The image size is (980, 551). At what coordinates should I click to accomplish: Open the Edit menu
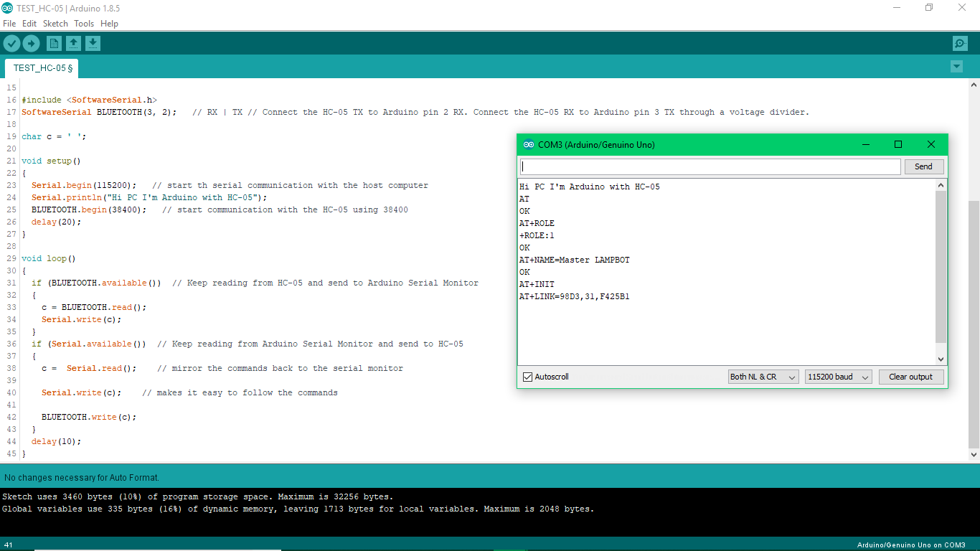click(x=29, y=24)
